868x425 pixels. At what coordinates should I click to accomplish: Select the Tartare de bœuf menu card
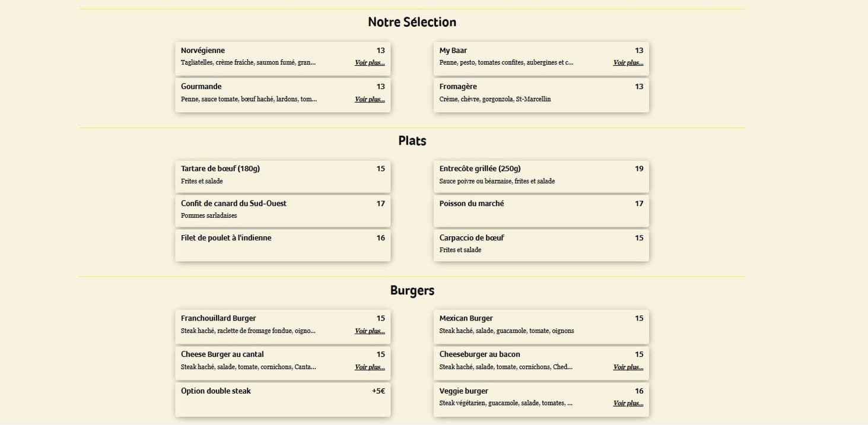282,176
